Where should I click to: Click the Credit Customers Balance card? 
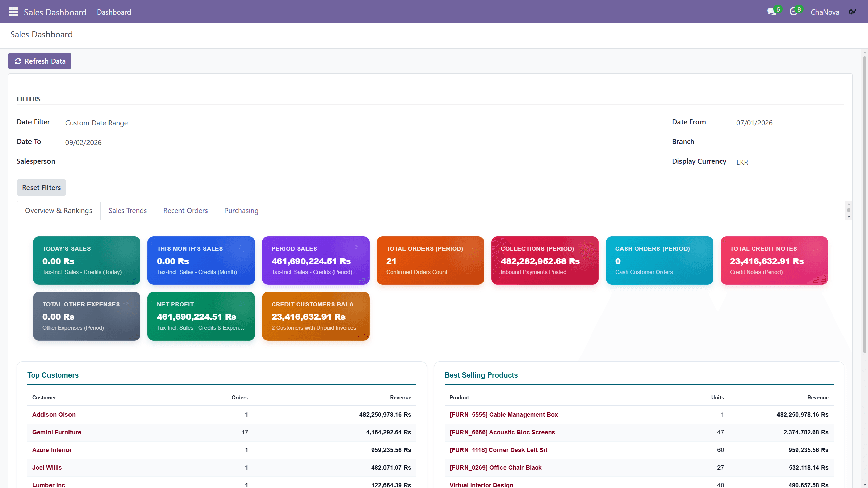(316, 316)
